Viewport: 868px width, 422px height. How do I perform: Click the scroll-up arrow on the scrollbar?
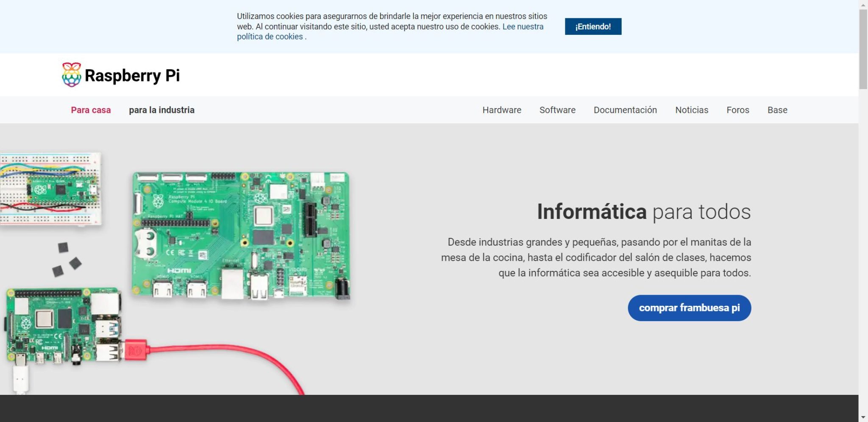(x=863, y=5)
